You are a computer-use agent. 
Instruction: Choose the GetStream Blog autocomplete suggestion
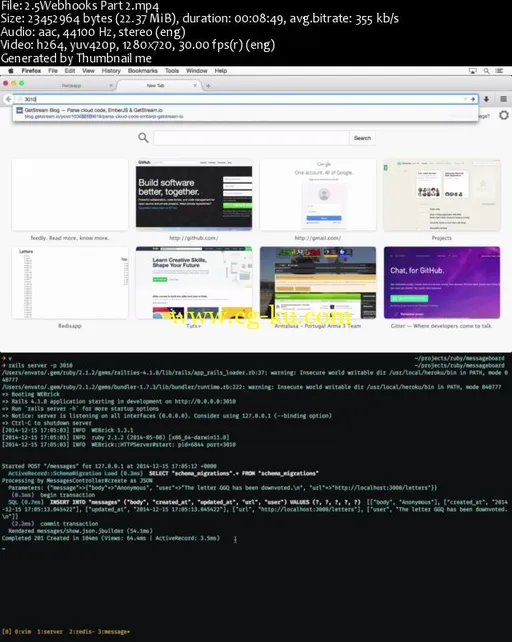pyautogui.click(x=245, y=113)
